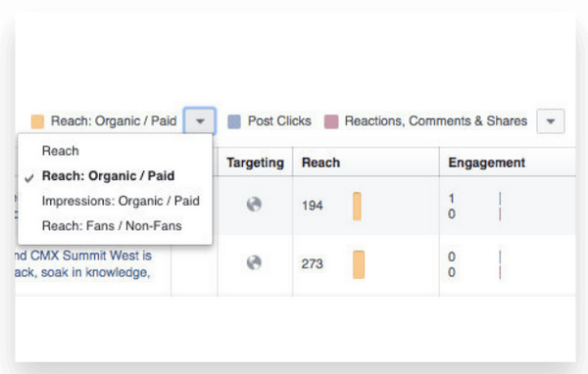Image resolution: width=588 pixels, height=374 pixels.
Task: Select Reach: Fans / Non-Fans menu option
Action: click(112, 226)
